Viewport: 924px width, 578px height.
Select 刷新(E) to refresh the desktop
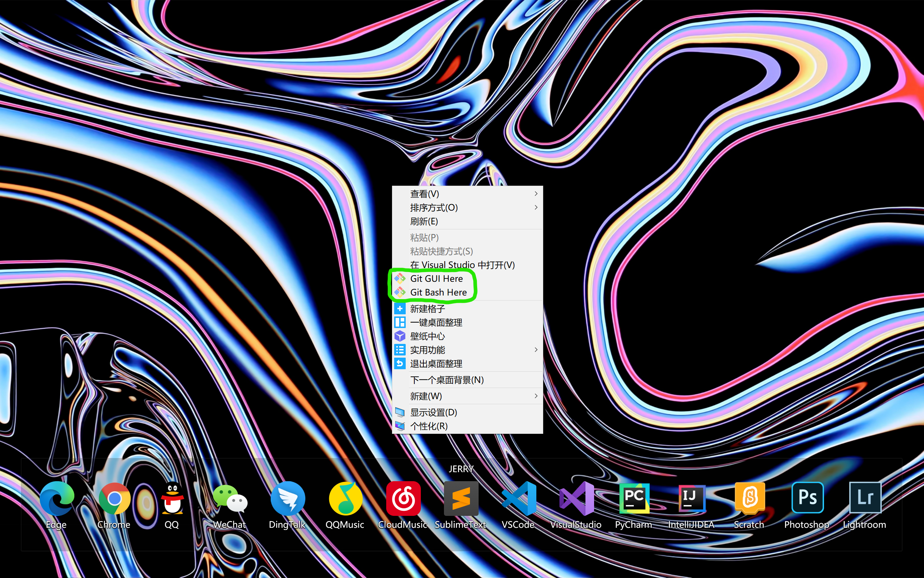467,221
